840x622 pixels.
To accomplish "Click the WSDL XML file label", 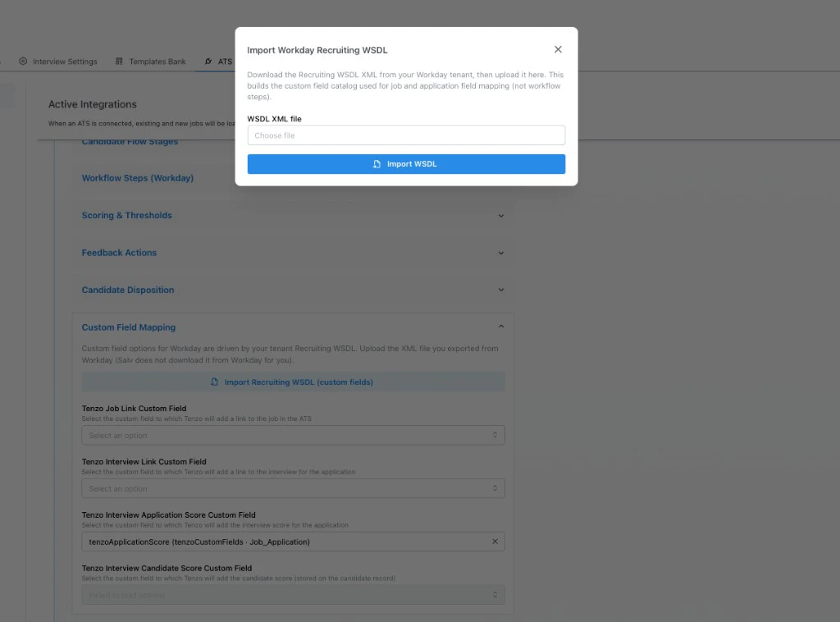I will pos(274,119).
